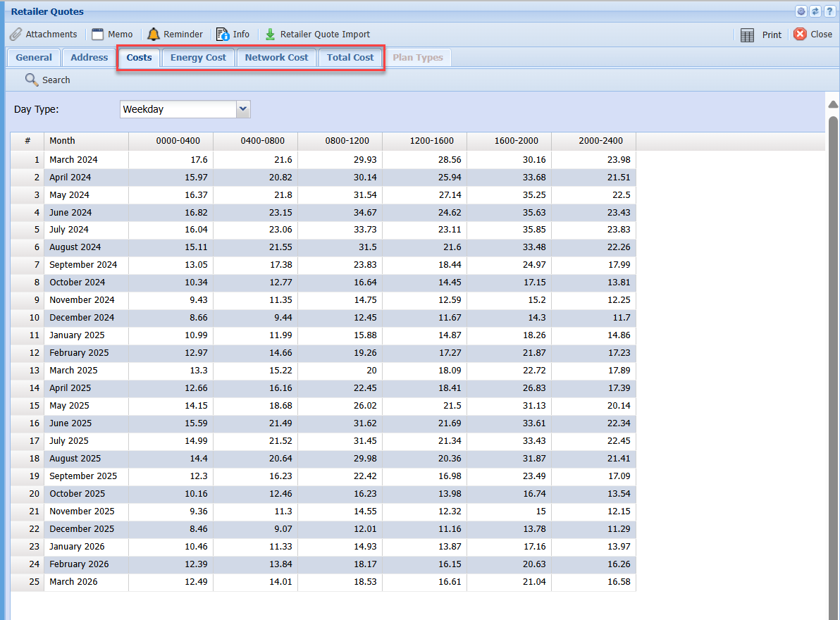Viewport: 840px width, 620px height.
Task: Set a Reminder with bell icon
Action: 175,35
